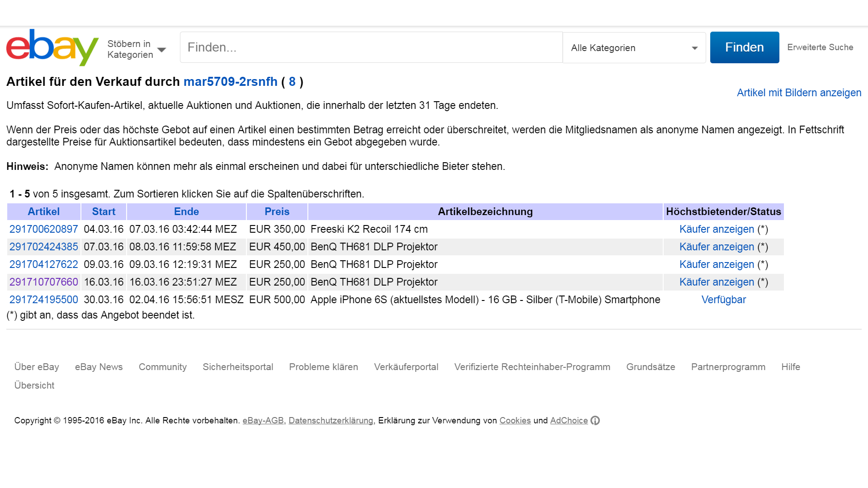868x488 pixels.
Task: Show buyer for EUR 450,00 BenQ projector
Action: pyautogui.click(x=717, y=247)
